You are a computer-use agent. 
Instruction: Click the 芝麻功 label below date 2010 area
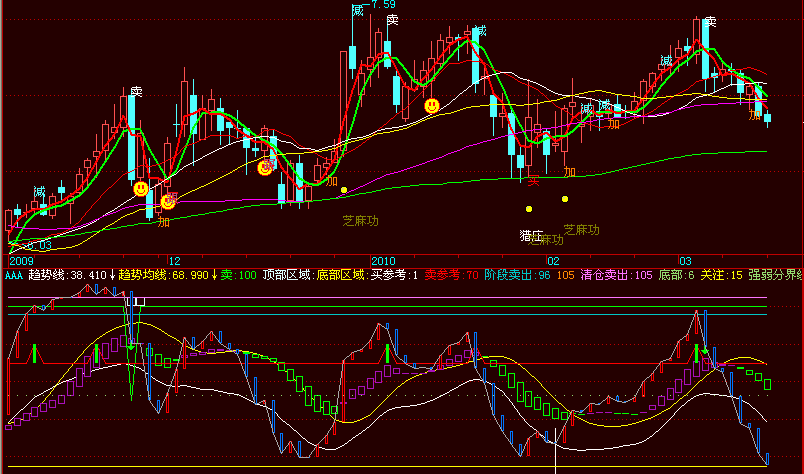(x=360, y=221)
